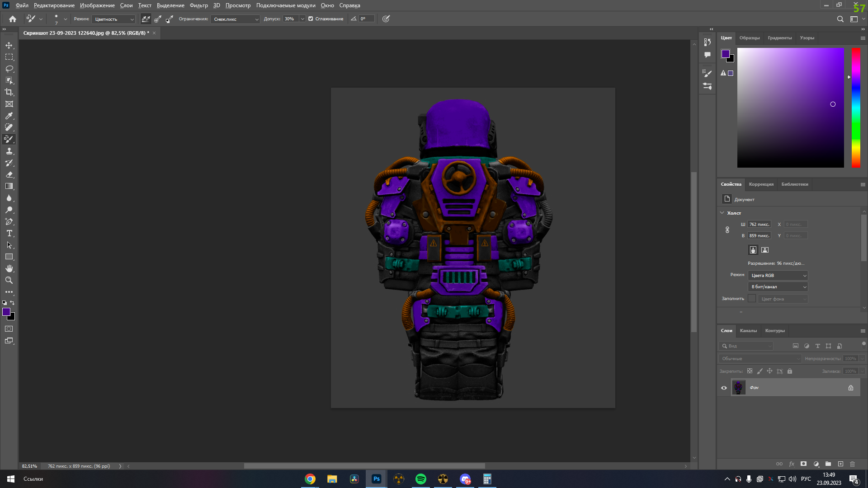
Task: Open the layer filter Вид dropdown
Action: coord(746,346)
